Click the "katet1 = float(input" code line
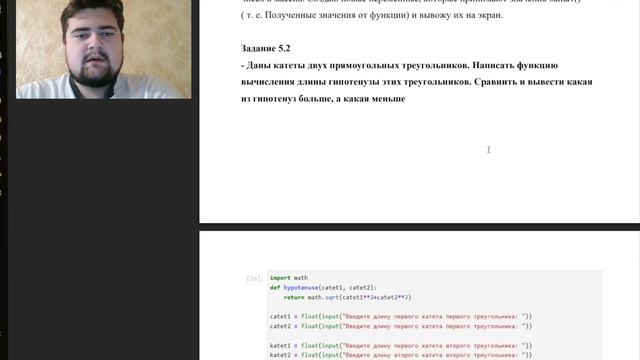The width and height of the screenshot is (640, 360). pos(401,345)
